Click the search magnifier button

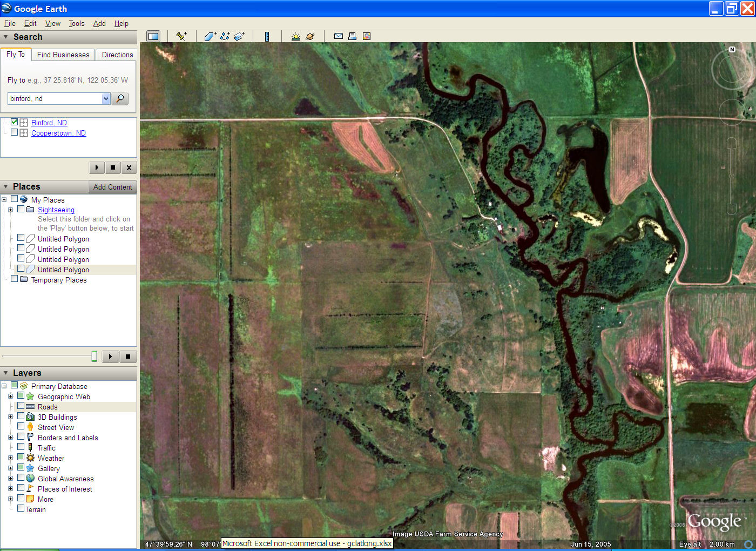120,98
